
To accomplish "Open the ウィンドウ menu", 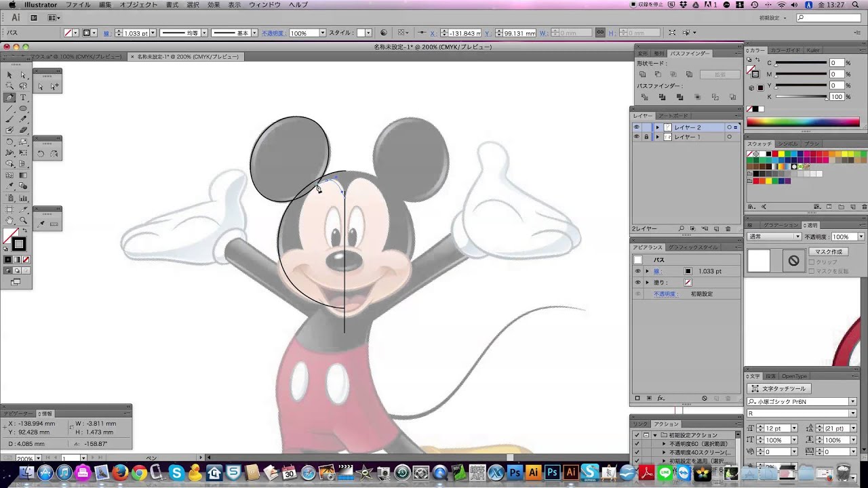I will tap(264, 5).
